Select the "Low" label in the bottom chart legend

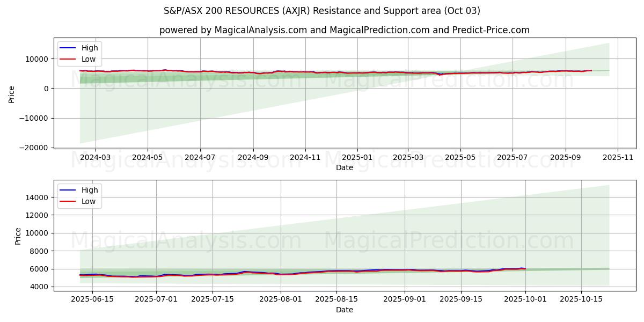pyautogui.click(x=89, y=202)
